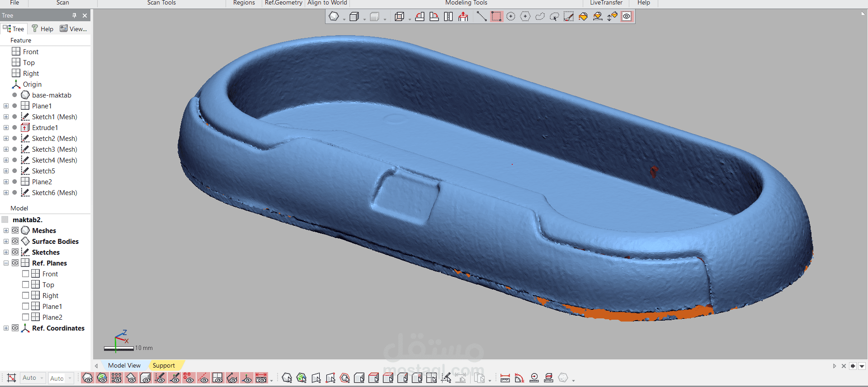Select the Line selection mode

tap(482, 17)
